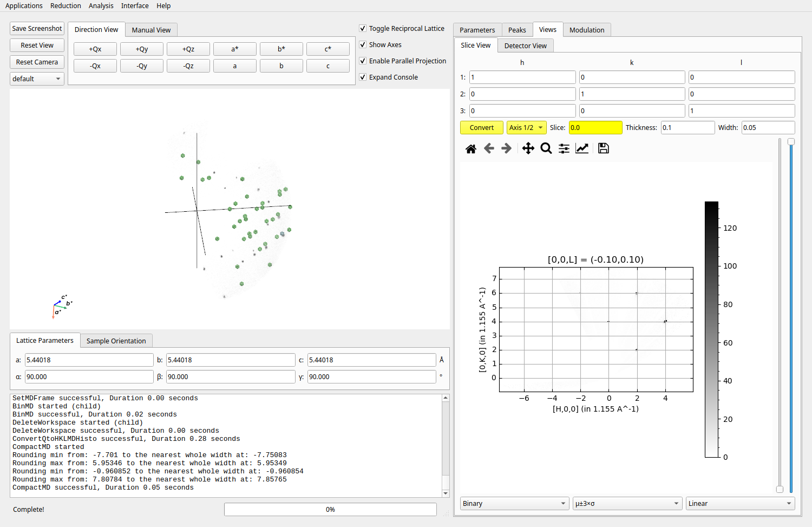Click the +Qz direction button
The image size is (812, 527).
click(x=188, y=49)
